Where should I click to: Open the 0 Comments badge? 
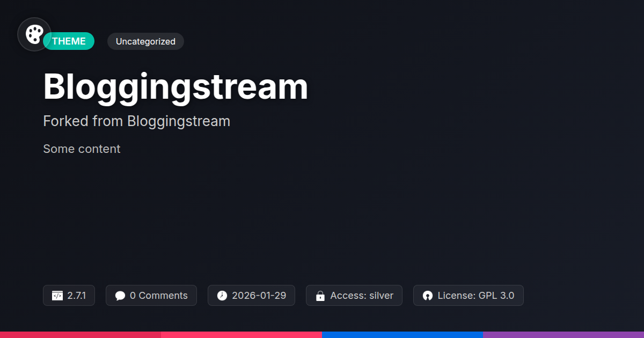click(x=151, y=296)
